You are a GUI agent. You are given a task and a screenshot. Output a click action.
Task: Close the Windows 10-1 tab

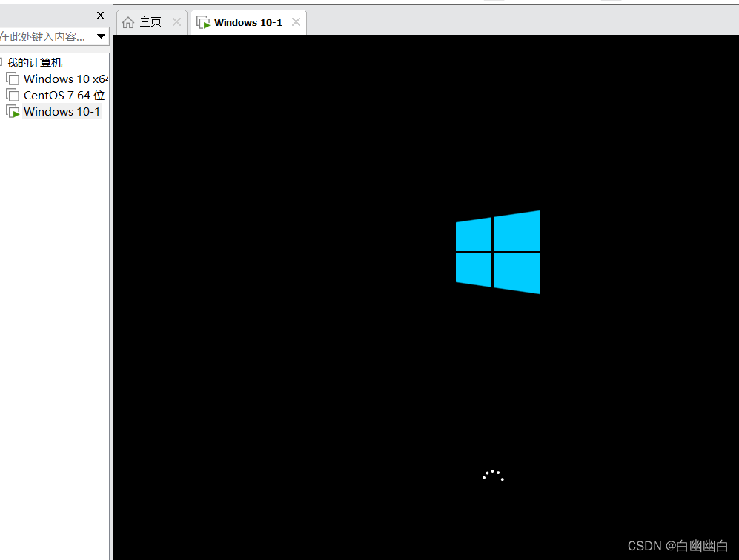tap(296, 21)
